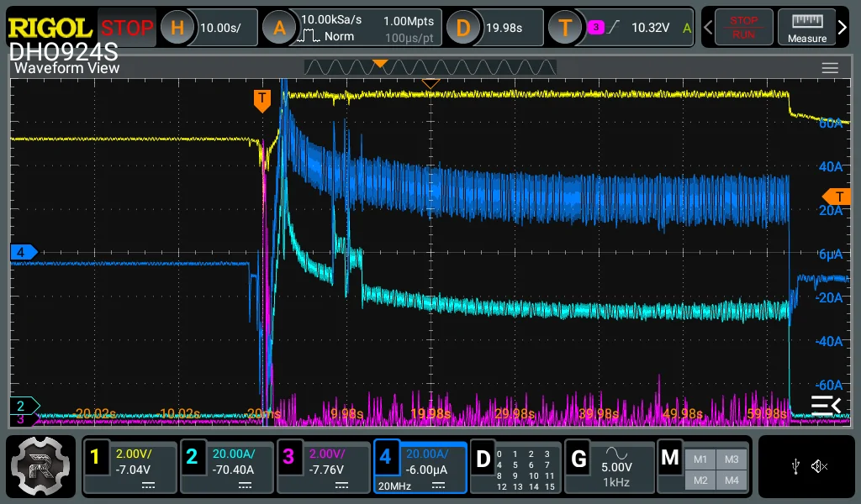861x504 pixels.
Task: Select math channel M2
Action: 700,480
